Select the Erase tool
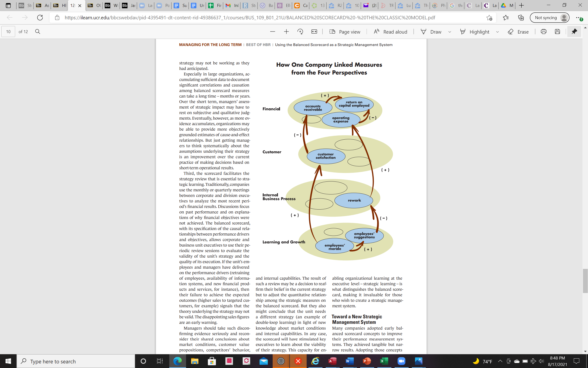 [518, 32]
